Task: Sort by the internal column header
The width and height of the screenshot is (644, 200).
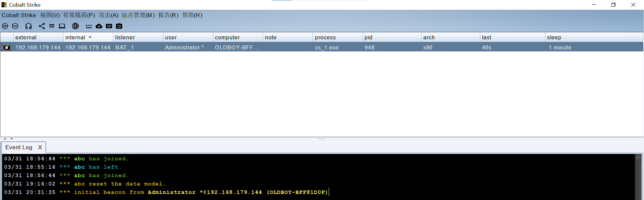Action: pos(88,37)
